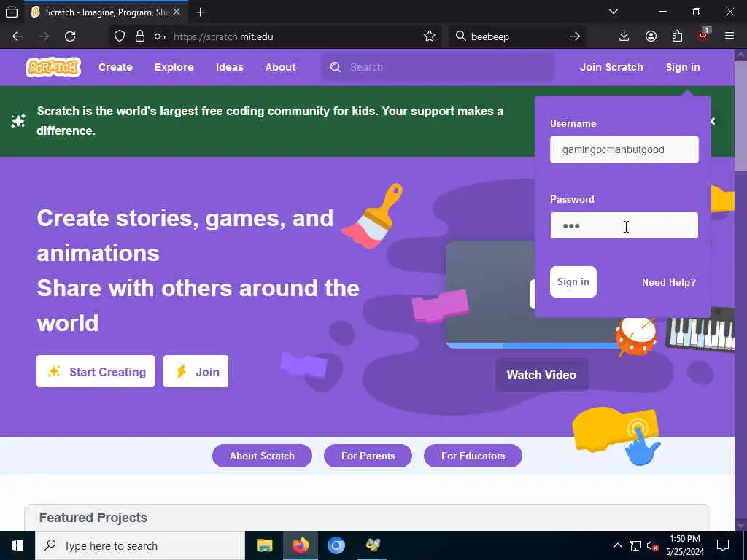Click Firefox icon in taskbar
The height and width of the screenshot is (560, 747).
click(300, 545)
